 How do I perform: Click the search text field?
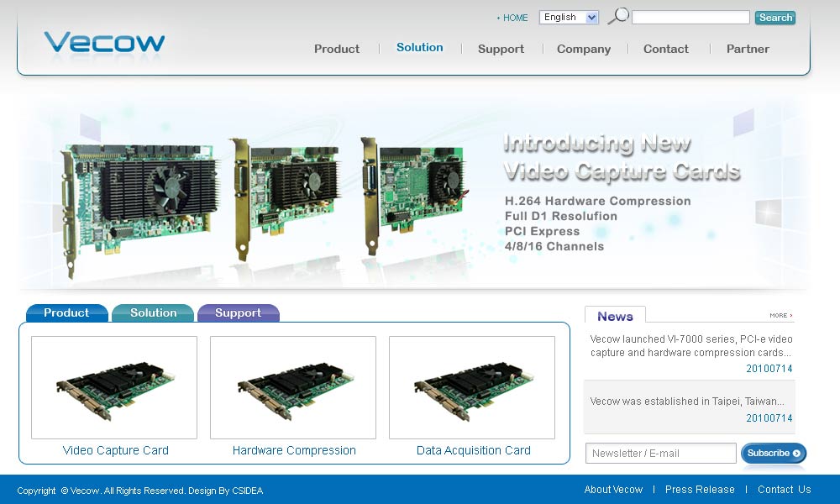(x=690, y=18)
